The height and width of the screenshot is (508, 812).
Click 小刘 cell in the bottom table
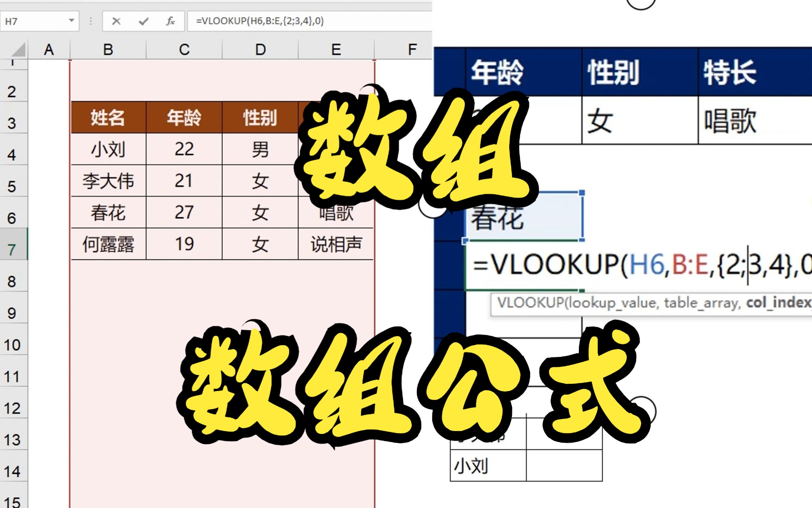[488, 466]
